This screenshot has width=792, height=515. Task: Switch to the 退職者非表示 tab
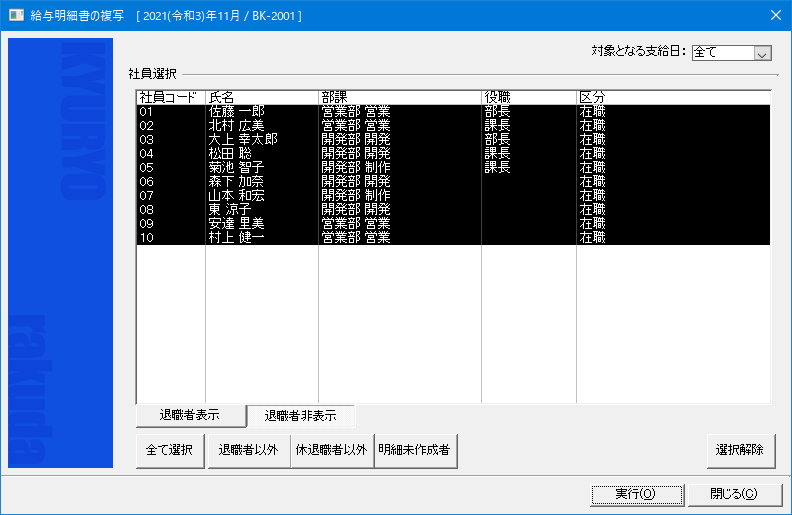[300, 416]
